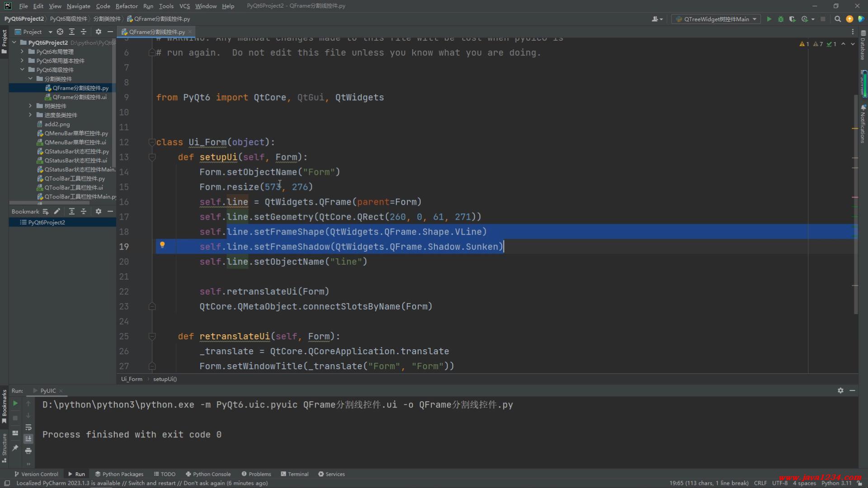Click Python 3.11 interpreter in status bar

pos(836,483)
